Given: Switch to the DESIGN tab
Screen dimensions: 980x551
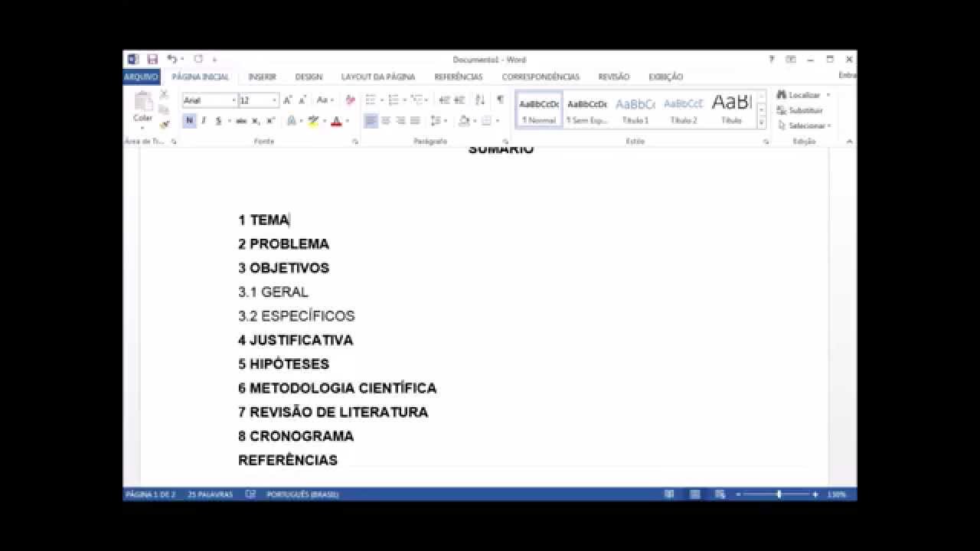Looking at the screenshot, I should (x=309, y=77).
